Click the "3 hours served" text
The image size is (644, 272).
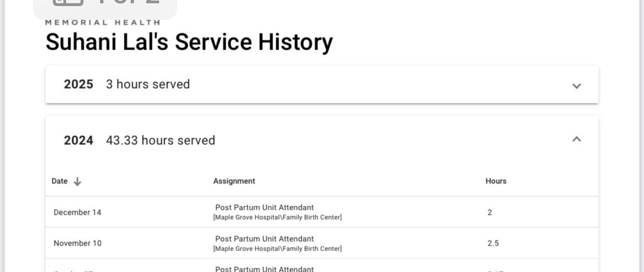click(148, 84)
